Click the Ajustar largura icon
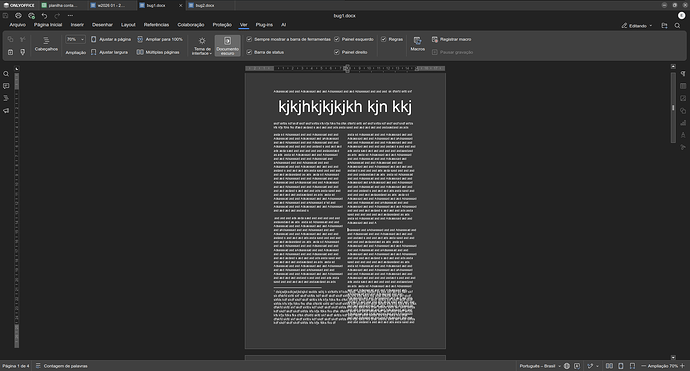The width and height of the screenshot is (690, 371). [x=93, y=52]
